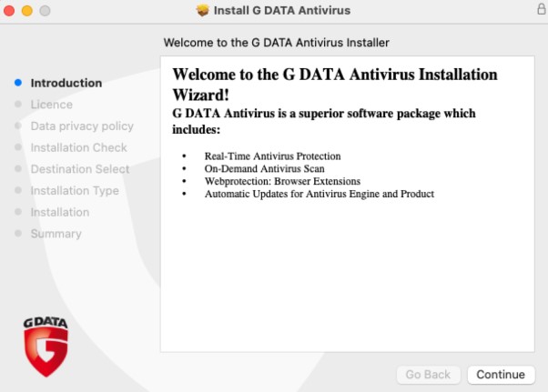Select the Destination Select step

(80, 169)
